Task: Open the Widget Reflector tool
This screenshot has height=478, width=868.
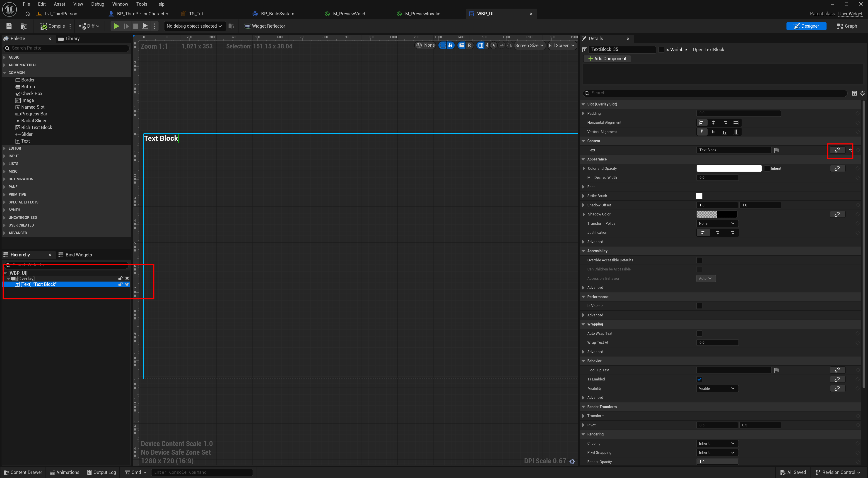Action: pyautogui.click(x=265, y=26)
